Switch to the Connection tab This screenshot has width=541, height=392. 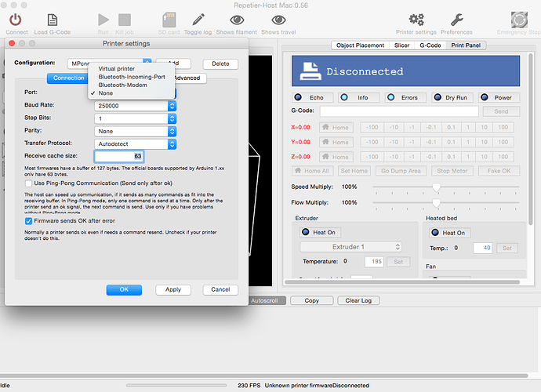[68, 78]
